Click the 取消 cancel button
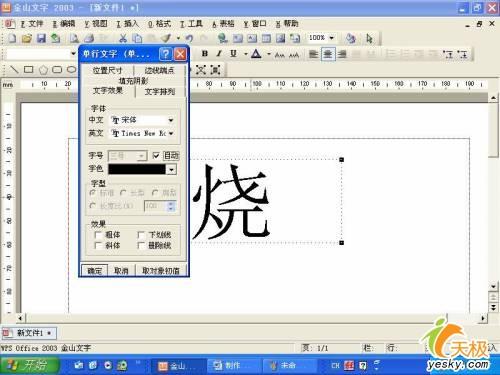 pyautogui.click(x=121, y=271)
